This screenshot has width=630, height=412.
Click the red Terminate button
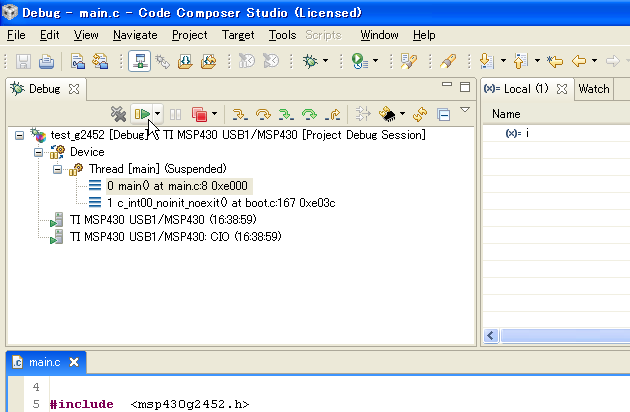199,114
